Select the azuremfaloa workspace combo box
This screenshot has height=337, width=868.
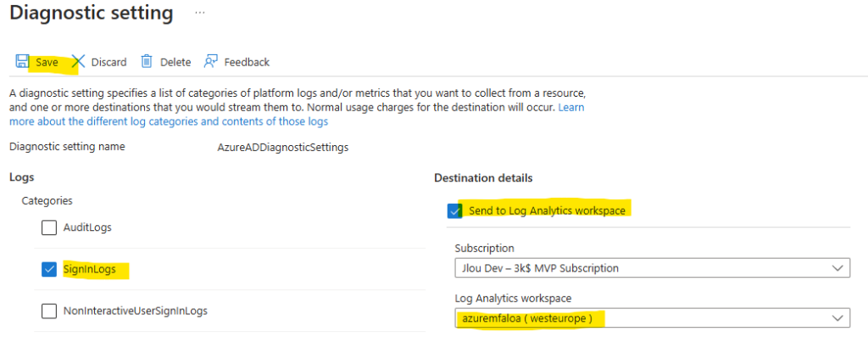pyautogui.click(x=652, y=318)
